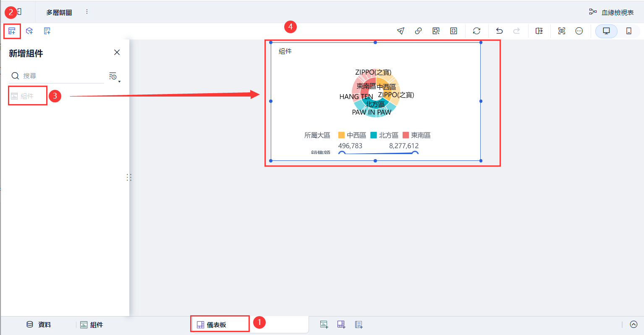Click the red 東南區 legend swatch

point(406,135)
